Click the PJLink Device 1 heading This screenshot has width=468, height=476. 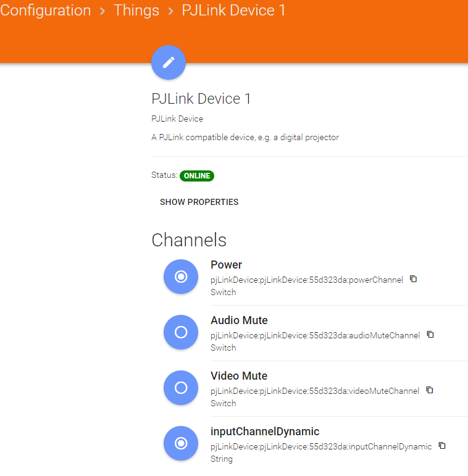(201, 99)
